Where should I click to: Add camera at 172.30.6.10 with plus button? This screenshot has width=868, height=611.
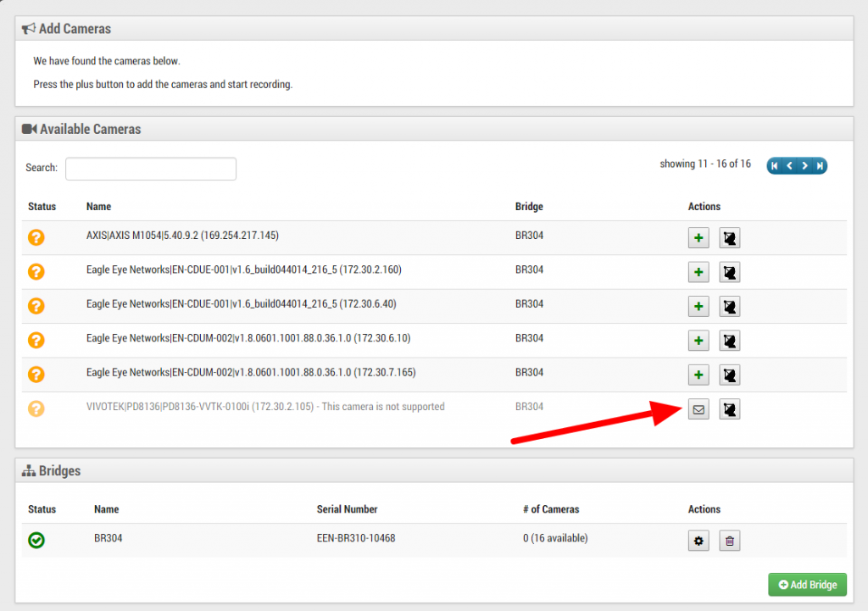click(x=698, y=341)
